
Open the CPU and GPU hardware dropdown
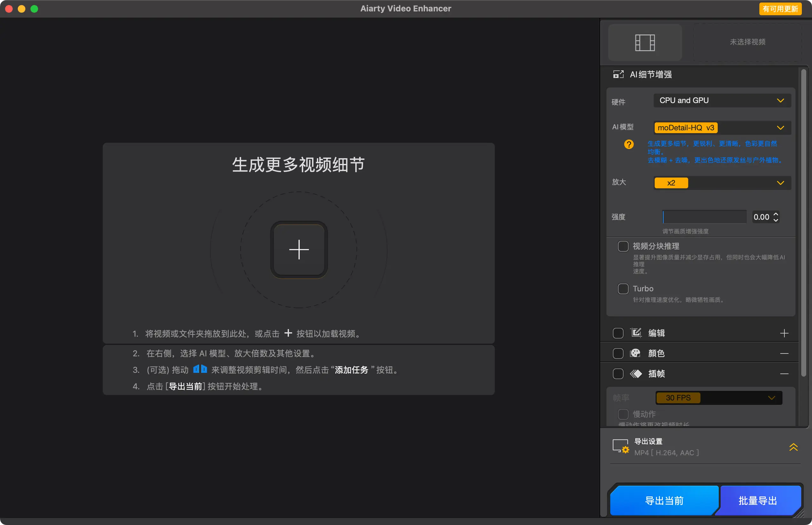pyautogui.click(x=722, y=100)
